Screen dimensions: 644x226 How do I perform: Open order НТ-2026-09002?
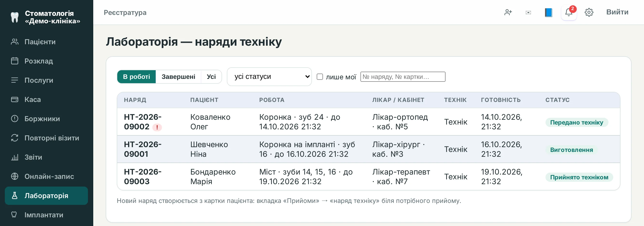click(x=142, y=122)
